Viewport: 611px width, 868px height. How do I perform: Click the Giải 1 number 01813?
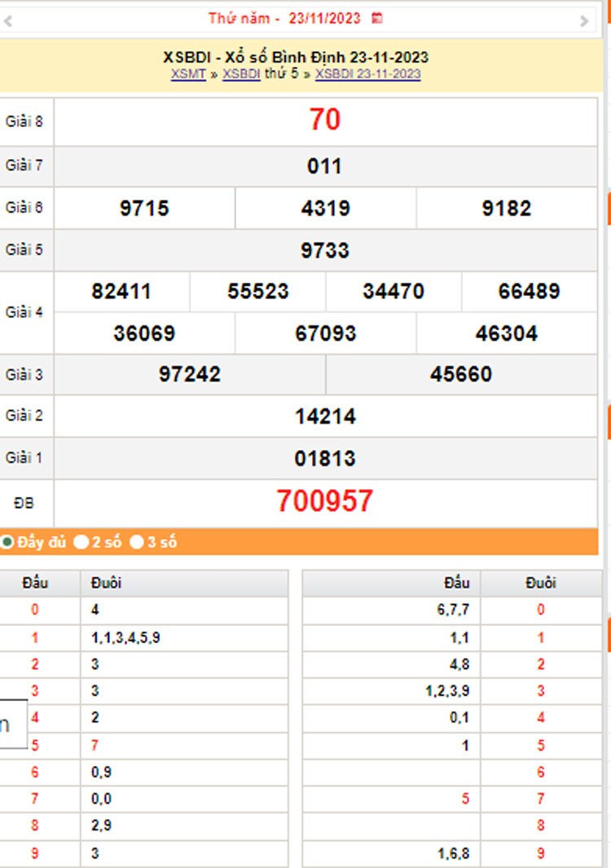(324, 458)
